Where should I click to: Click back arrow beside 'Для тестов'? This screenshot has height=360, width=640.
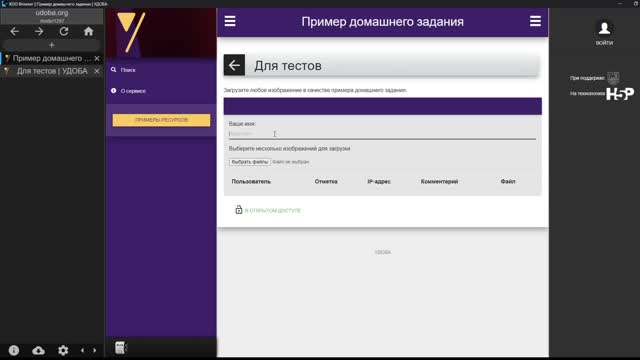click(234, 65)
